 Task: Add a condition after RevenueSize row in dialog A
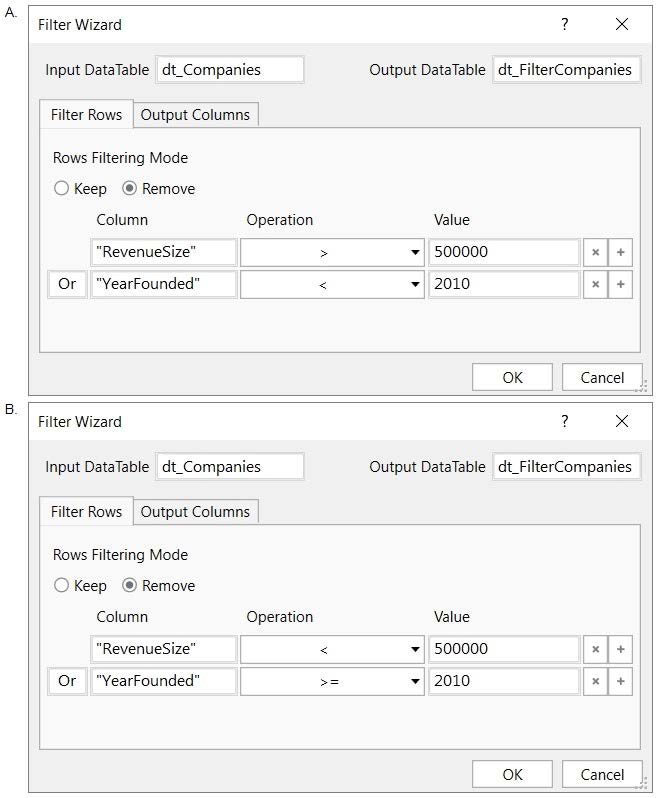tap(620, 252)
